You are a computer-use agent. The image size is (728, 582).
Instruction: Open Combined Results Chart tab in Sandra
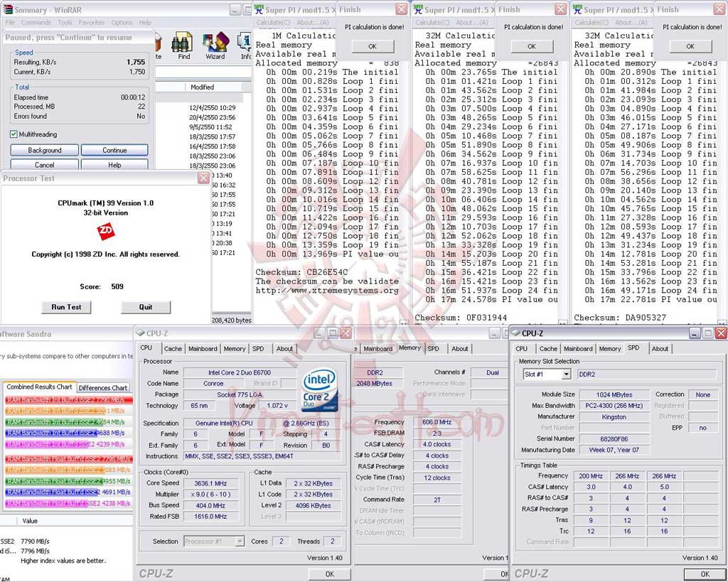pyautogui.click(x=39, y=387)
